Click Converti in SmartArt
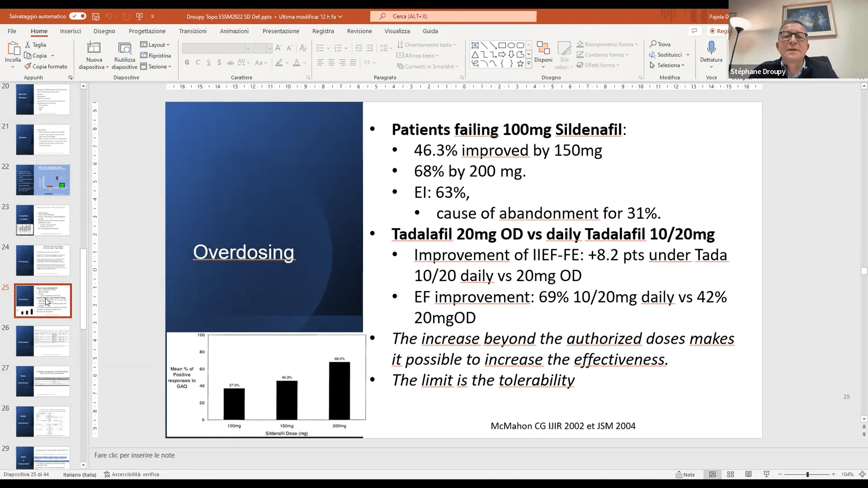The height and width of the screenshot is (488, 868). 427,66
